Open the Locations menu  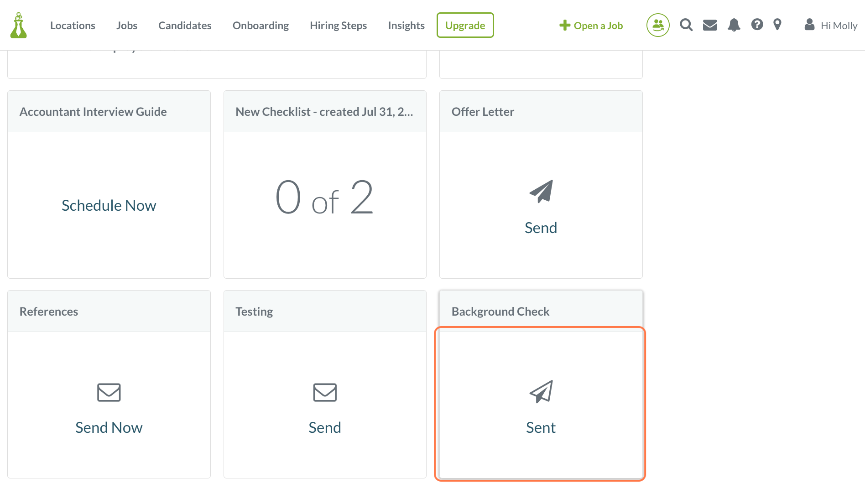[x=73, y=26]
